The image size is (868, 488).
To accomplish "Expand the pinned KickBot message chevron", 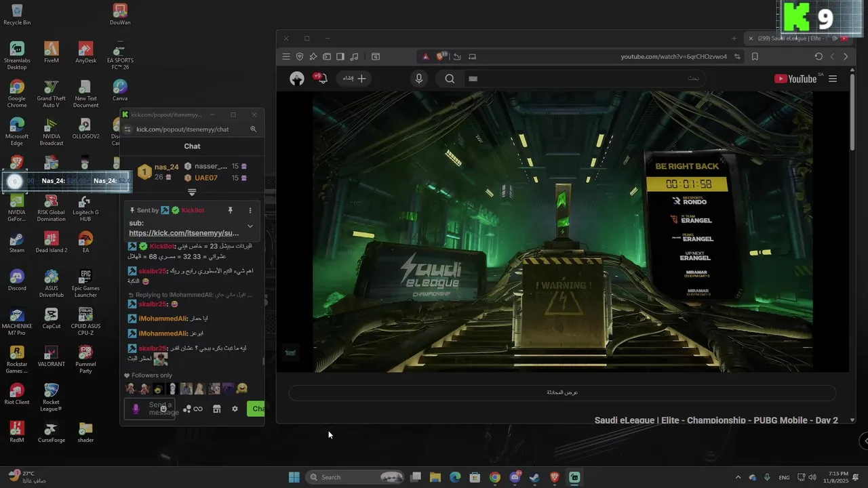I will [250, 226].
